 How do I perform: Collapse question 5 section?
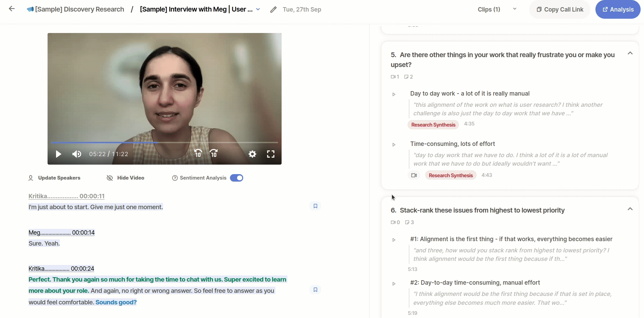630,53
